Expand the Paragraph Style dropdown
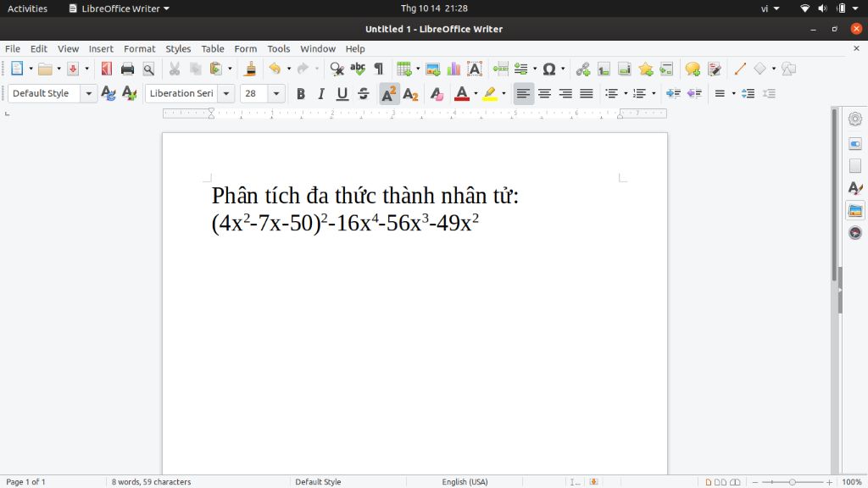 [x=88, y=93]
